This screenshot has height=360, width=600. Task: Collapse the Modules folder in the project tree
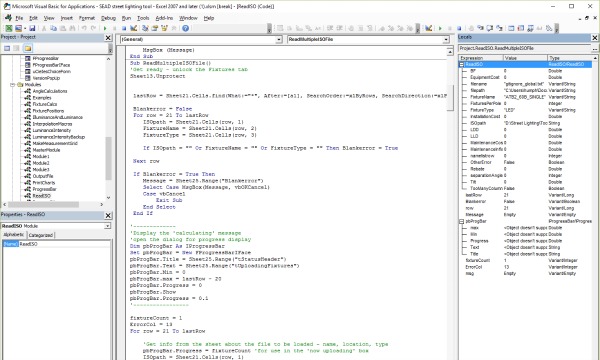(x=13, y=85)
